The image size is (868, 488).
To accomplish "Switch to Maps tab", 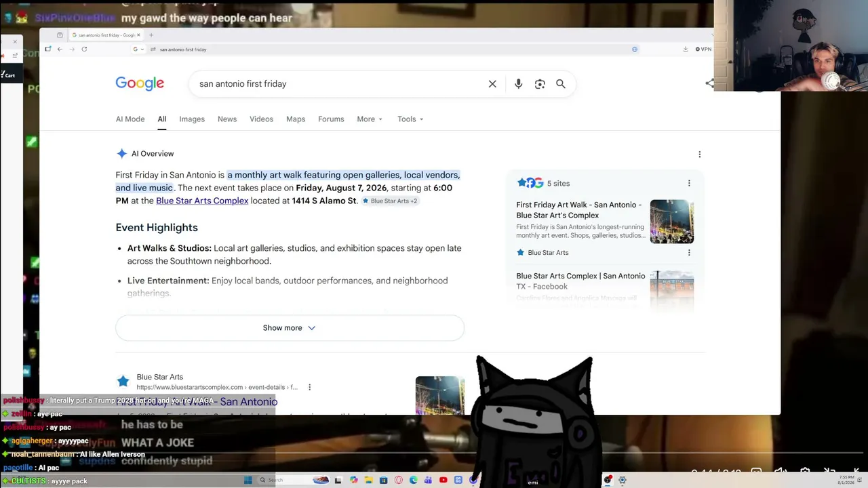I will click(296, 119).
